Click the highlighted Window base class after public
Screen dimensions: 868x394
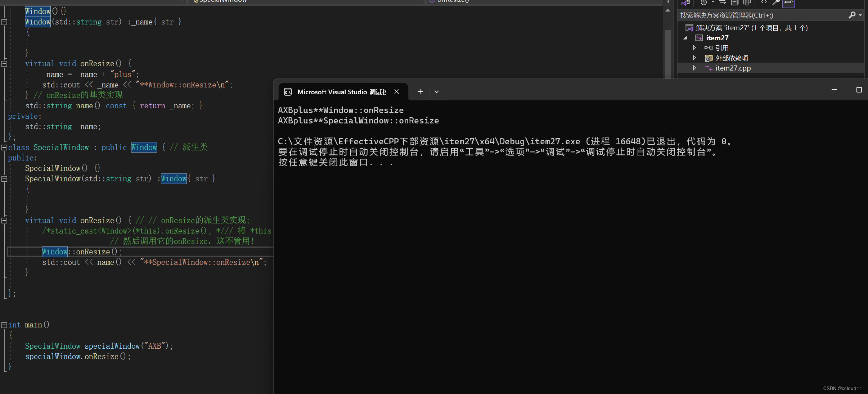[x=144, y=148]
